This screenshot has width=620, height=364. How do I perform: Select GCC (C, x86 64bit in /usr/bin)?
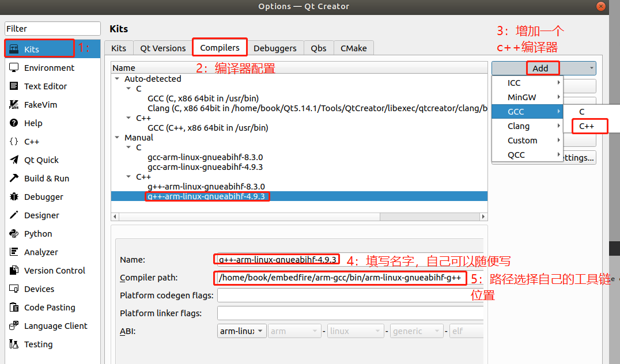(203, 98)
